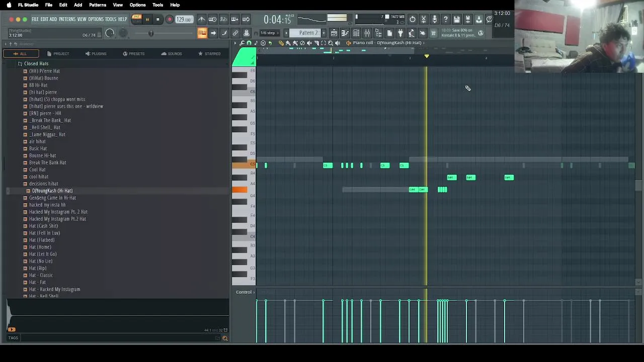Pause playback
Viewport: 644px width, 362px height.
pyautogui.click(x=147, y=19)
